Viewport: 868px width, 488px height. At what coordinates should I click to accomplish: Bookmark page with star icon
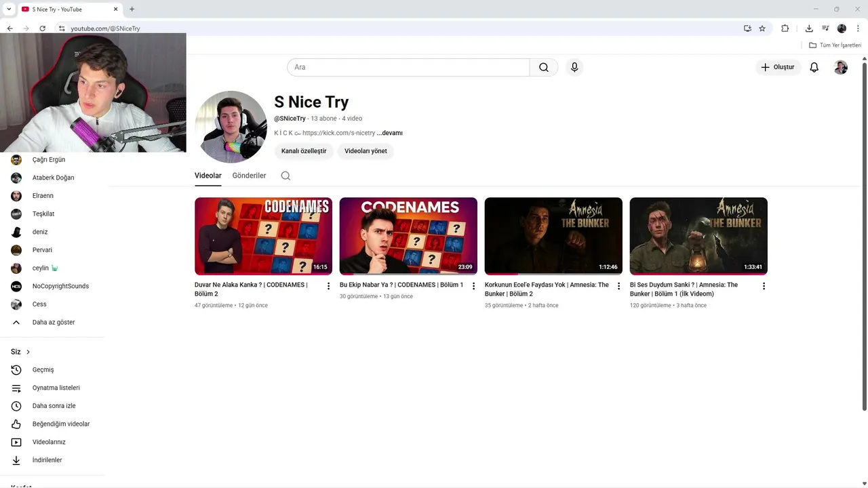tap(762, 28)
